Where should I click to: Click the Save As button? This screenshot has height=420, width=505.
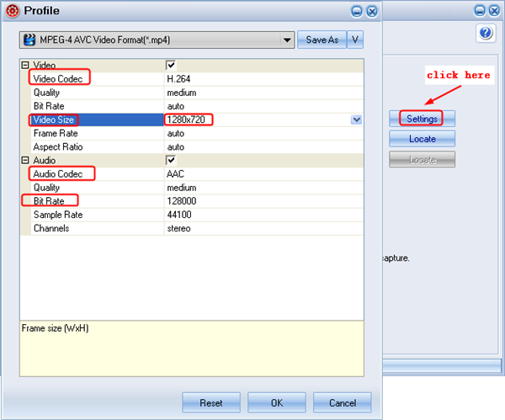pyautogui.click(x=322, y=40)
